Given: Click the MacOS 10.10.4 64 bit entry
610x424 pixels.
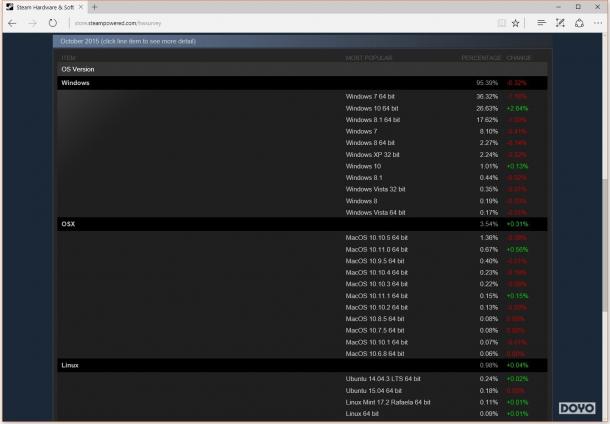Looking at the screenshot, I should tap(377, 273).
